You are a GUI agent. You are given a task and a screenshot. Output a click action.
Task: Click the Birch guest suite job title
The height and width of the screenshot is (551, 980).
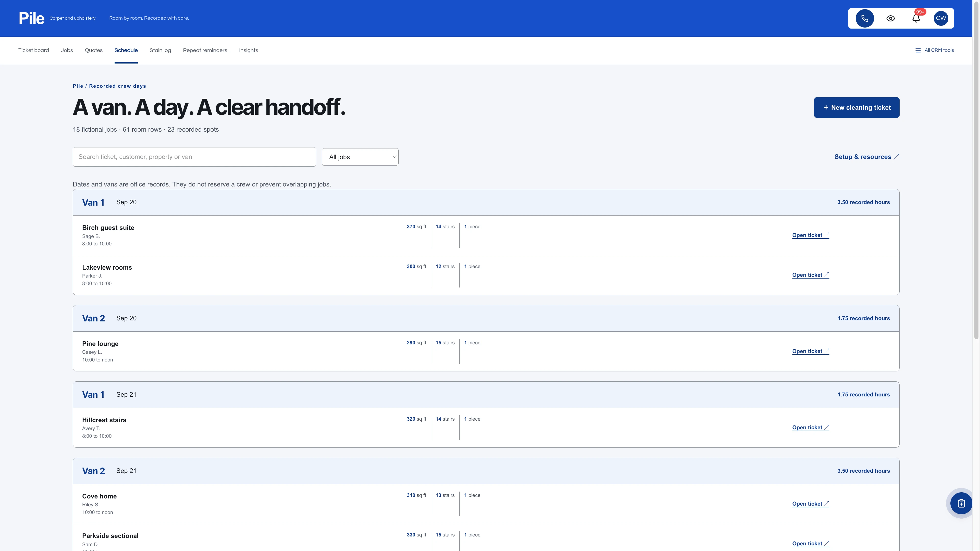tap(108, 228)
